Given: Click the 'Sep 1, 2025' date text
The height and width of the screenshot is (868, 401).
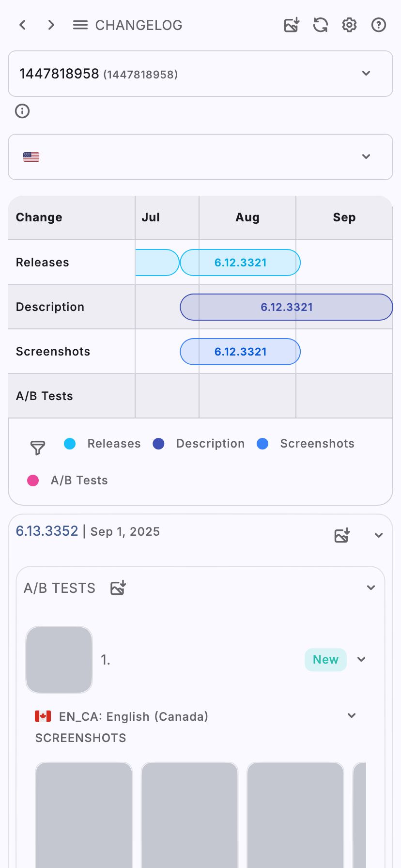Looking at the screenshot, I should 125,532.
